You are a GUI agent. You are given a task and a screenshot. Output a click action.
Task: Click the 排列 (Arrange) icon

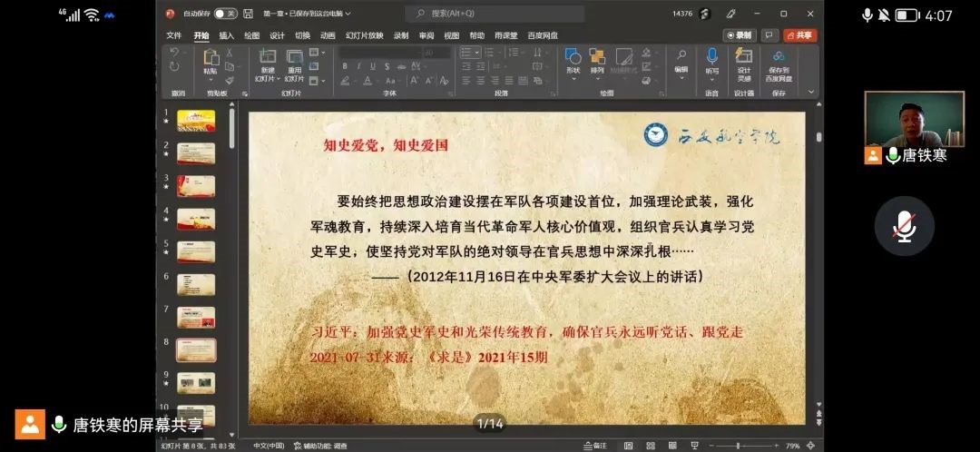click(x=597, y=57)
